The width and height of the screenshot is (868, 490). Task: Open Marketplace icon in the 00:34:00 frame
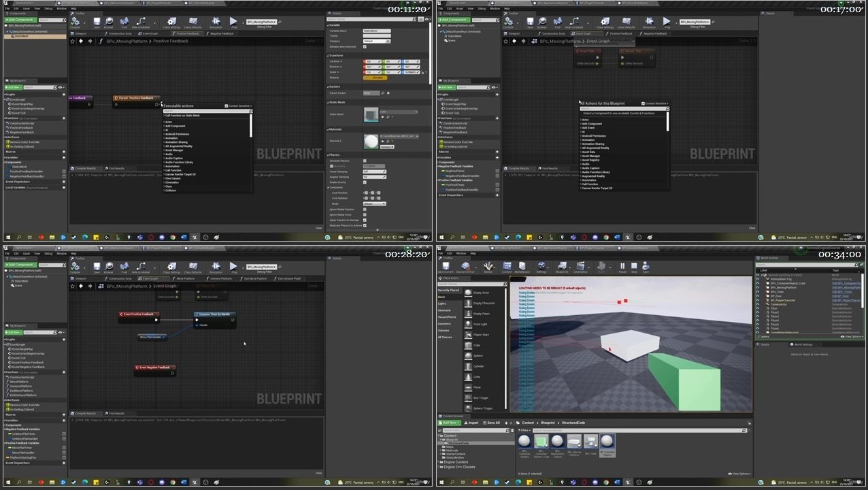point(523,267)
